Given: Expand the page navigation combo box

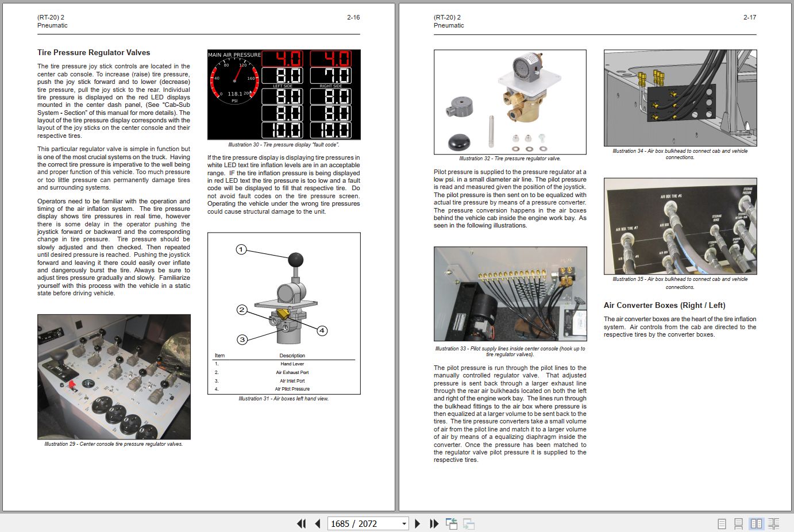Looking at the screenshot, I should pyautogui.click(x=403, y=523).
